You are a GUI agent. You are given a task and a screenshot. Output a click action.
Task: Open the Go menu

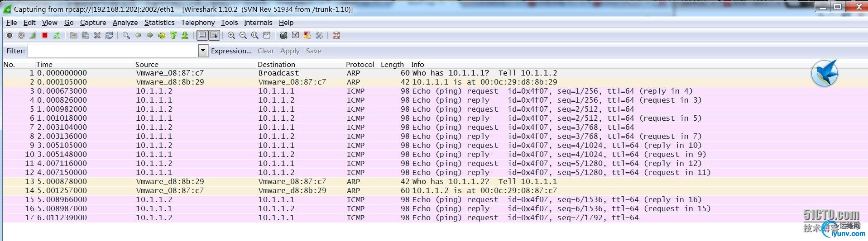click(x=69, y=23)
